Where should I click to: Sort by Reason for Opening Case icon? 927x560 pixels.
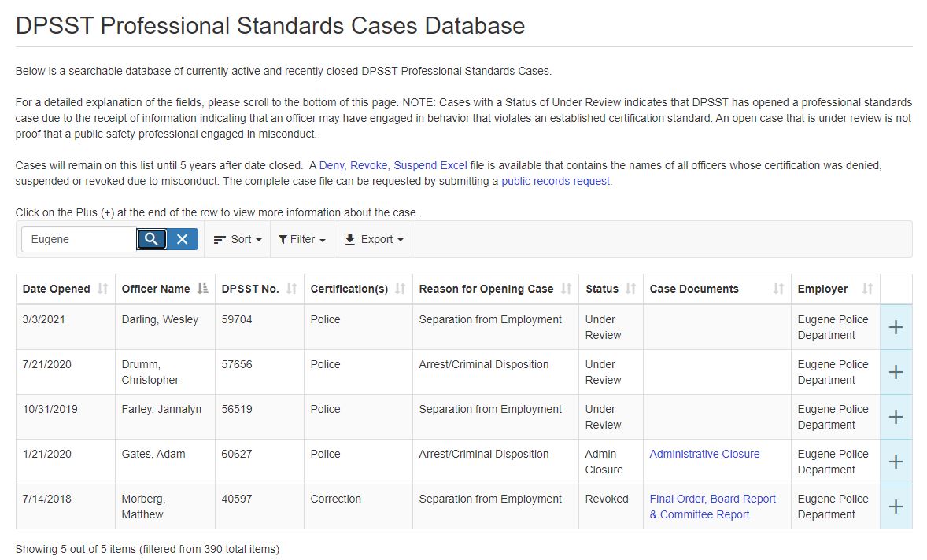[x=566, y=289]
